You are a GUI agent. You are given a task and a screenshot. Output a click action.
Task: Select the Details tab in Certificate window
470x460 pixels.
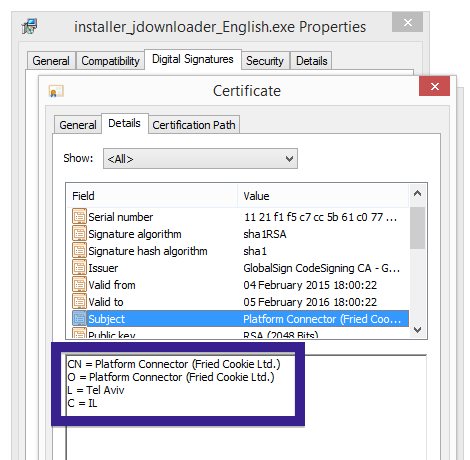tap(124, 123)
